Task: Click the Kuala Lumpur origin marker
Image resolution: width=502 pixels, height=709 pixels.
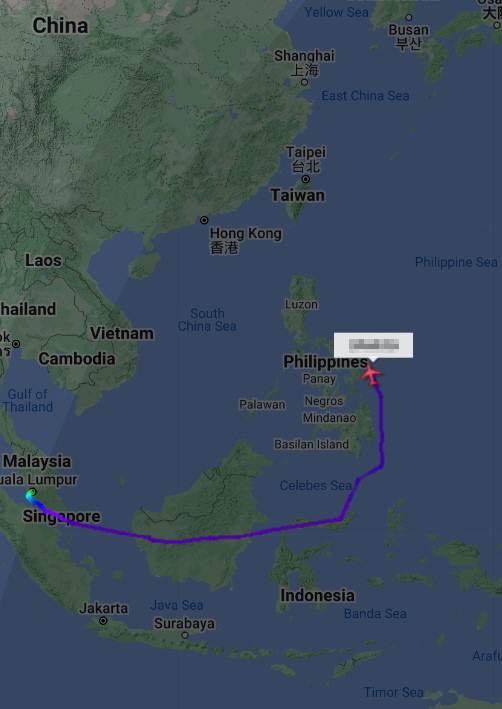Action: 32,493
